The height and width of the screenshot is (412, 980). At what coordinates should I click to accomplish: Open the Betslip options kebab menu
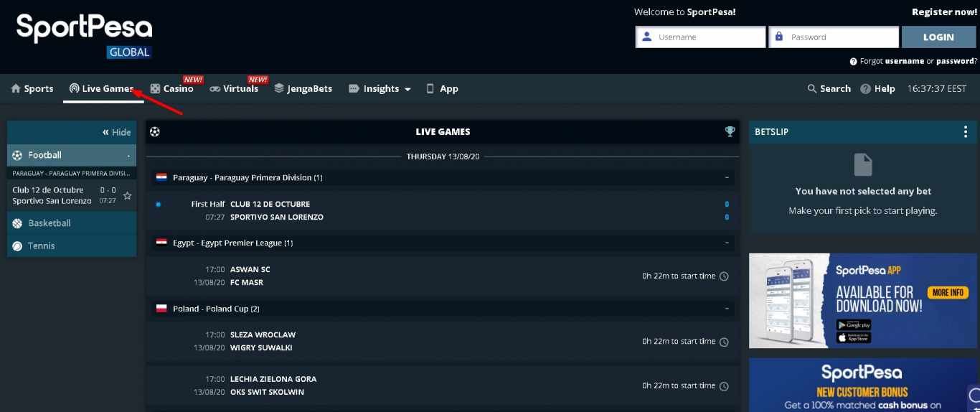966,132
